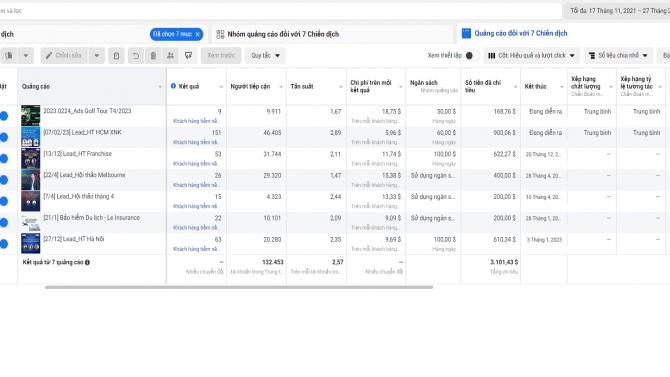Toggle the Lead_HT Hà Nội ad switch

pos(4,244)
